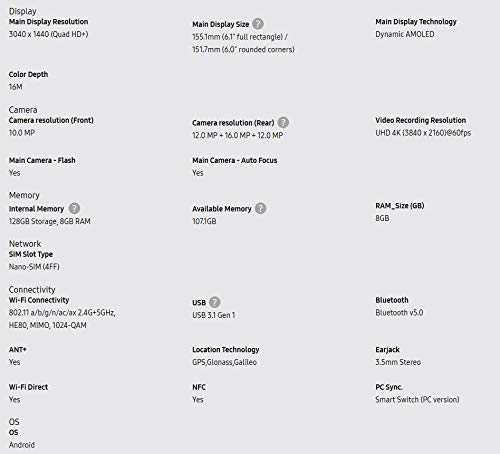This screenshot has height=454, width=500.
Task: Click the USB help question mark icon
Action: point(215,302)
